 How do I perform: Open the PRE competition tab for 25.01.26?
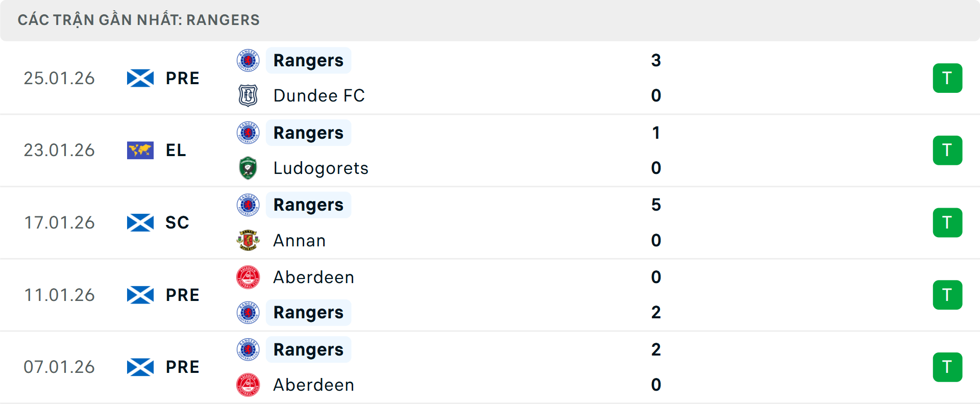[182, 78]
